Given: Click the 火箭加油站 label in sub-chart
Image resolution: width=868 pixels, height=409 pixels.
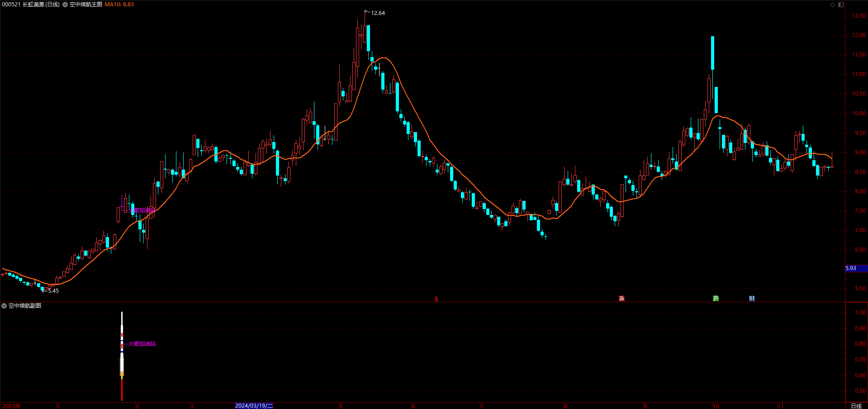Looking at the screenshot, I should (142, 344).
